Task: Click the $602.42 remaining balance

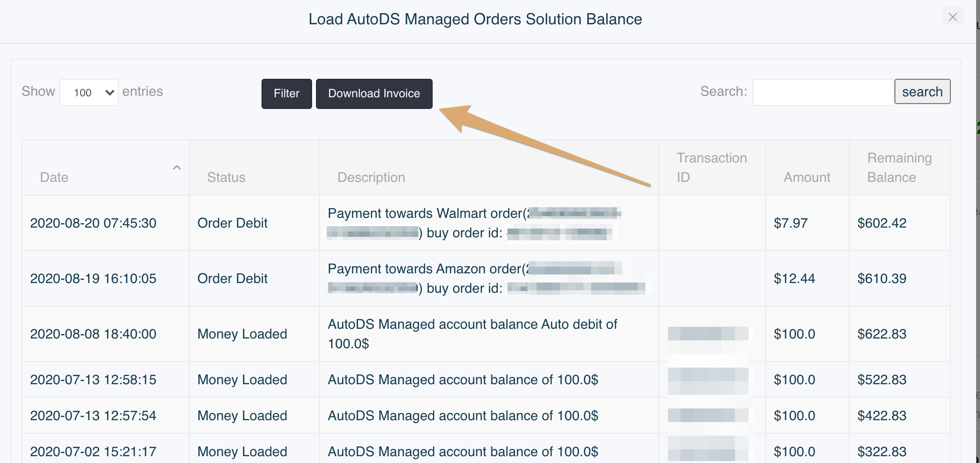Action: click(882, 223)
